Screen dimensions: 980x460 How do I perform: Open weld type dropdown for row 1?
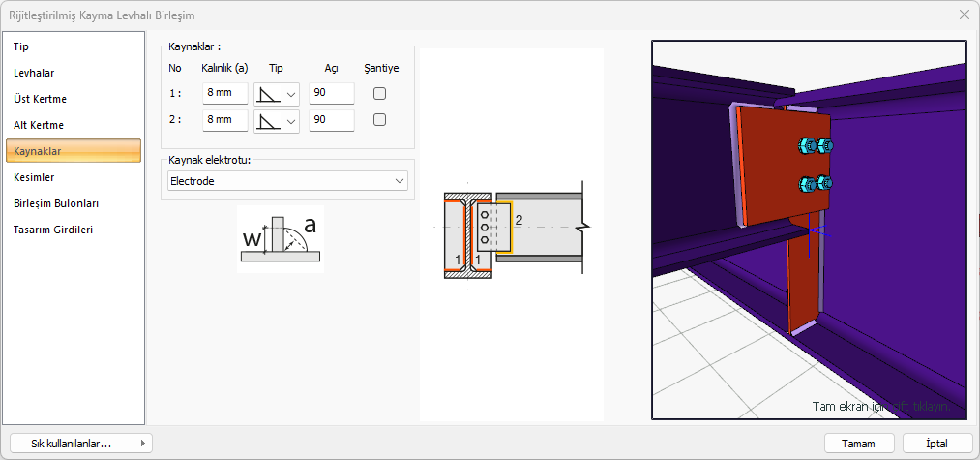point(277,94)
